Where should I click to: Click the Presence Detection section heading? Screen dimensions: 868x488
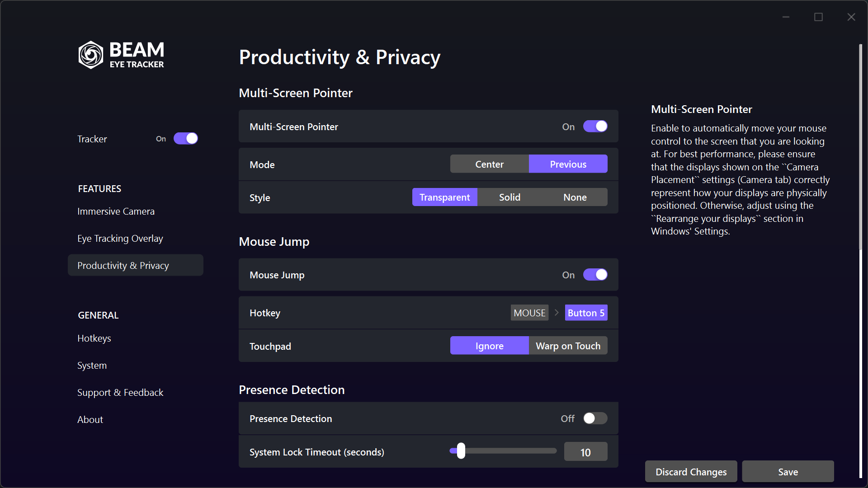click(292, 390)
